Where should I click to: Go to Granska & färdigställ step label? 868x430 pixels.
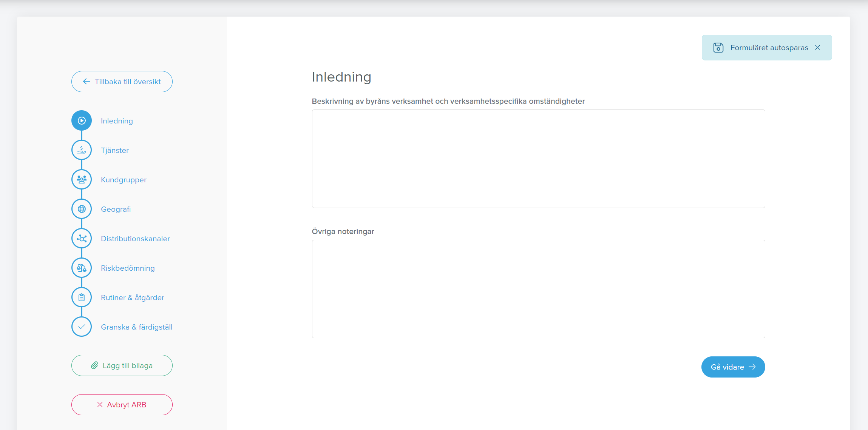[x=137, y=327]
